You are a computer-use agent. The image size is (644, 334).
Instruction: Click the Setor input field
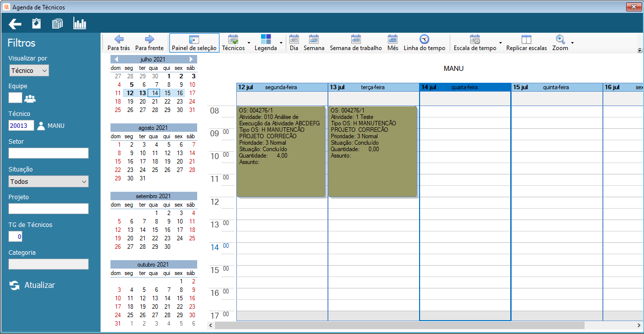click(49, 154)
